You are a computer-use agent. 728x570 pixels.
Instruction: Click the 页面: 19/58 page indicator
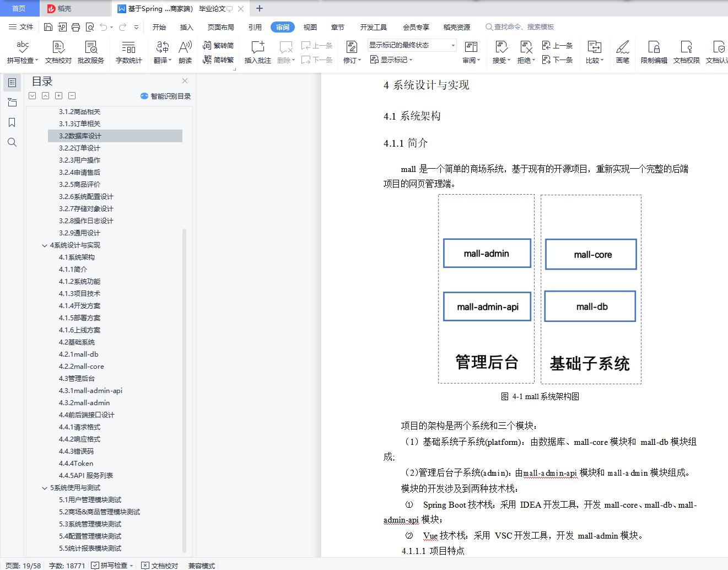coord(23,566)
